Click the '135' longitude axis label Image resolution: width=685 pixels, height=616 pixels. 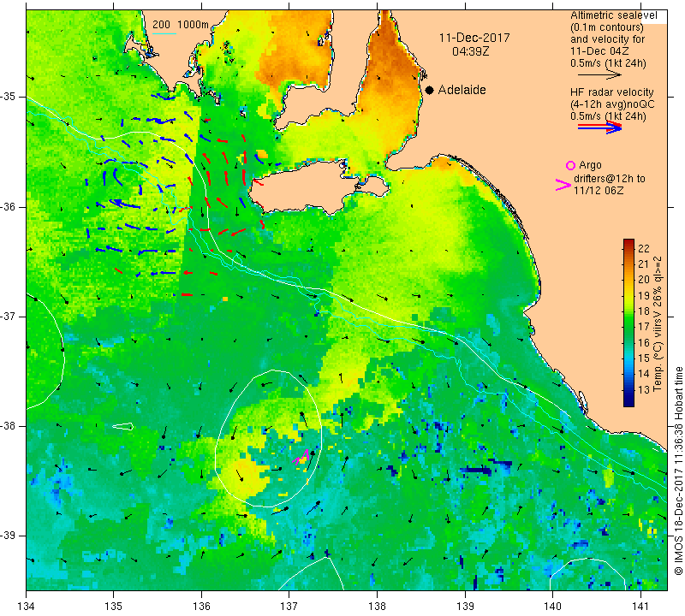[114, 607]
